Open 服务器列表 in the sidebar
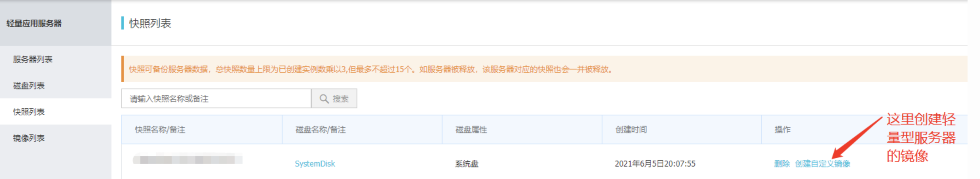 click(33, 59)
